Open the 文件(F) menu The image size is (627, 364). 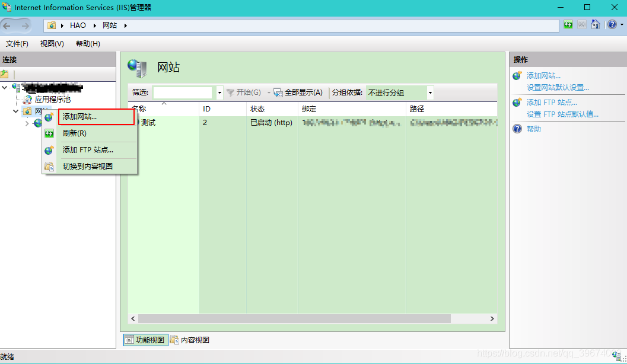coord(17,43)
